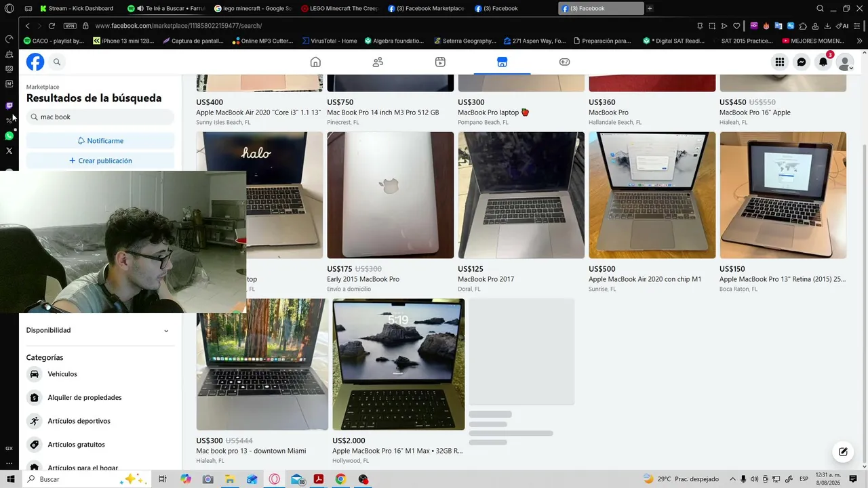The height and width of the screenshot is (488, 868).
Task: Open the Artículos gratuitos category
Action: (100, 445)
